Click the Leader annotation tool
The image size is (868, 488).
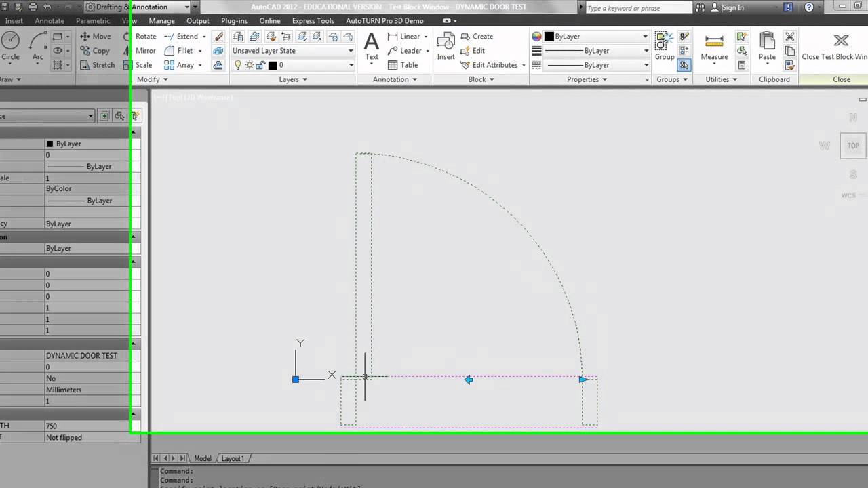point(408,51)
